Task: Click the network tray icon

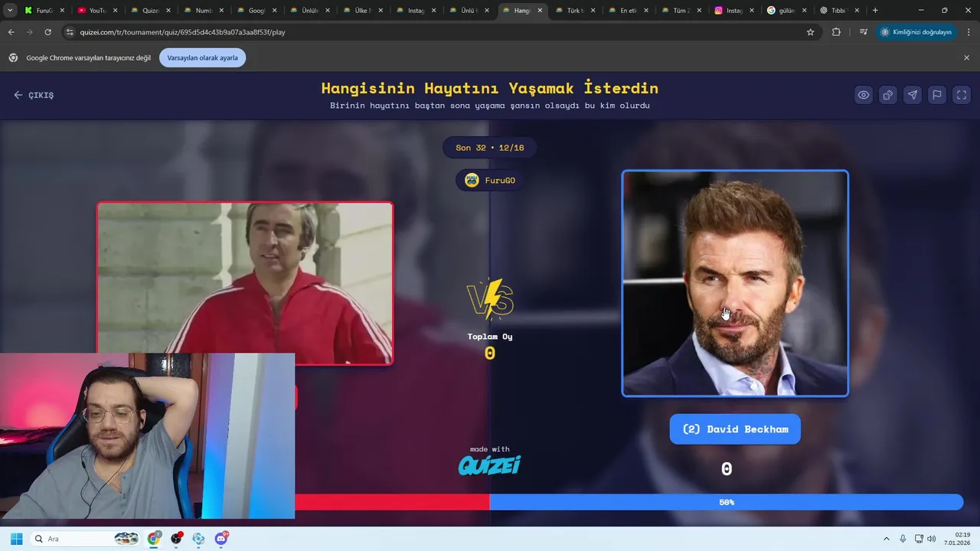Action: 919,539
